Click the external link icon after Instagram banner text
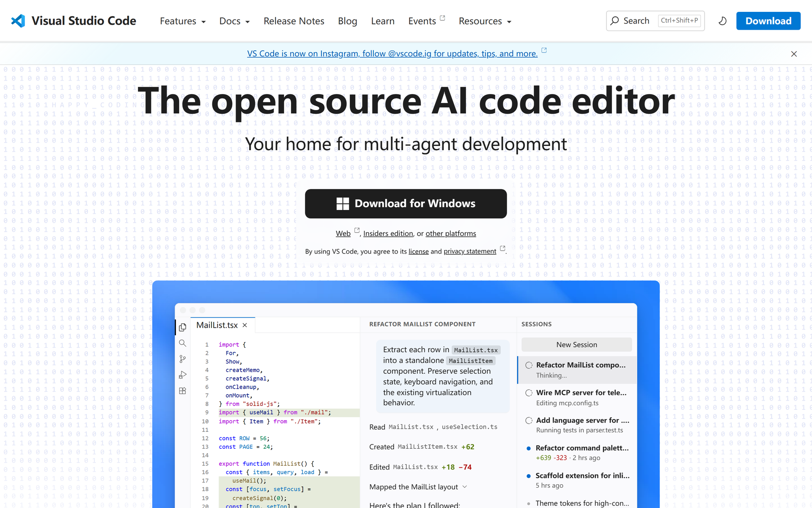This screenshot has height=508, width=812. point(544,50)
